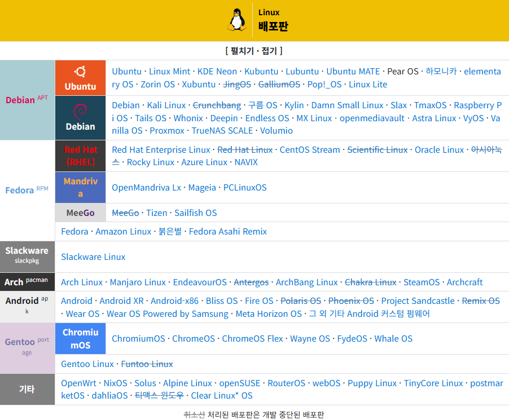This screenshot has height=420, width=509.
Task: Open the Zorin OS link
Action: (158, 85)
